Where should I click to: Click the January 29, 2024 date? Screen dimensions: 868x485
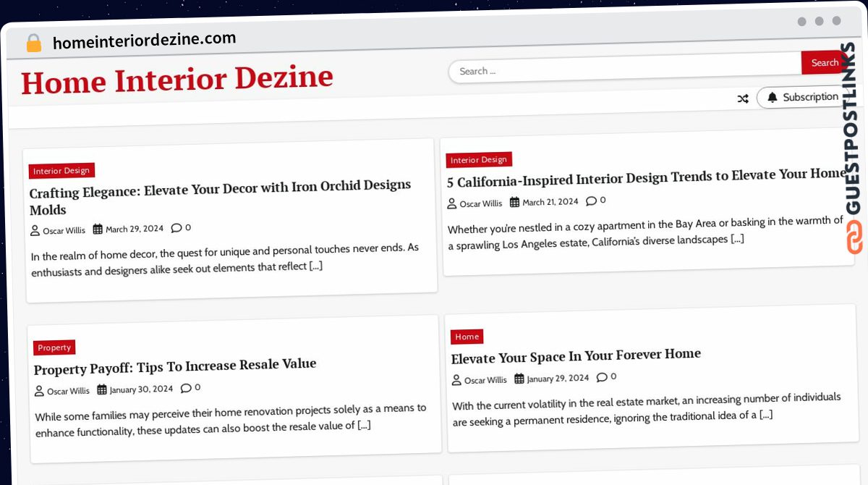point(558,378)
